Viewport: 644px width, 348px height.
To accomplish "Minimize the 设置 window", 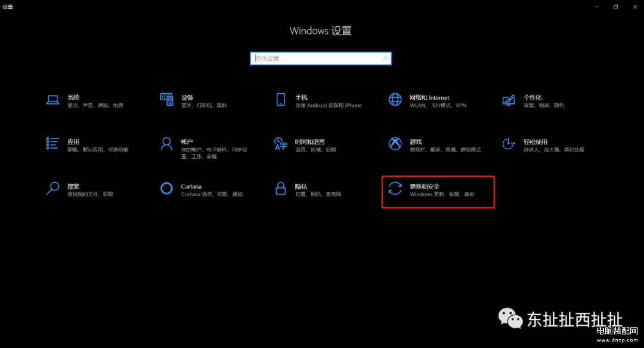I will [596, 7].
